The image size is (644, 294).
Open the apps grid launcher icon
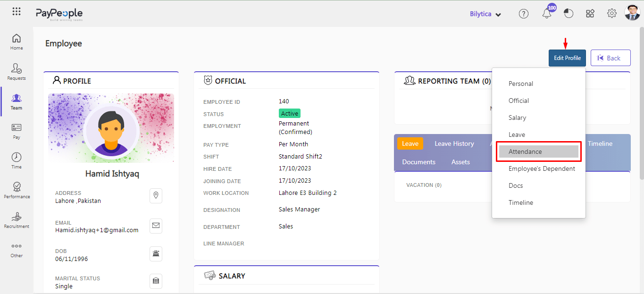click(x=17, y=12)
